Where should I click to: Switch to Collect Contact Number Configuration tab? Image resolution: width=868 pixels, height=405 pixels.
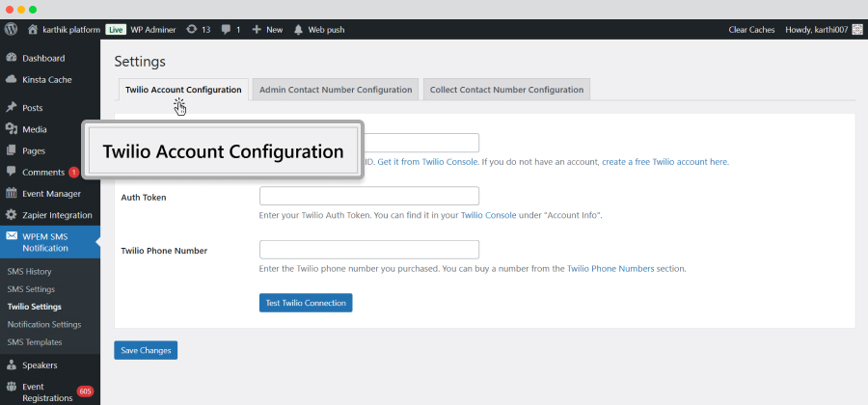[x=506, y=90]
